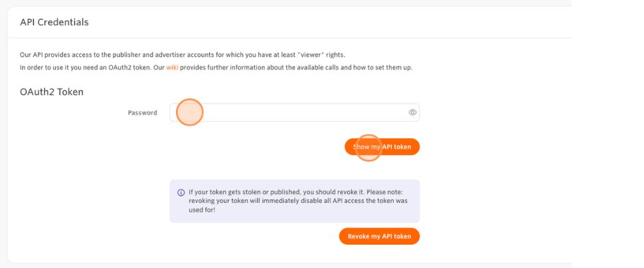The width and height of the screenshot is (644, 268).
Task: Open the wiki link
Action: 171,68
